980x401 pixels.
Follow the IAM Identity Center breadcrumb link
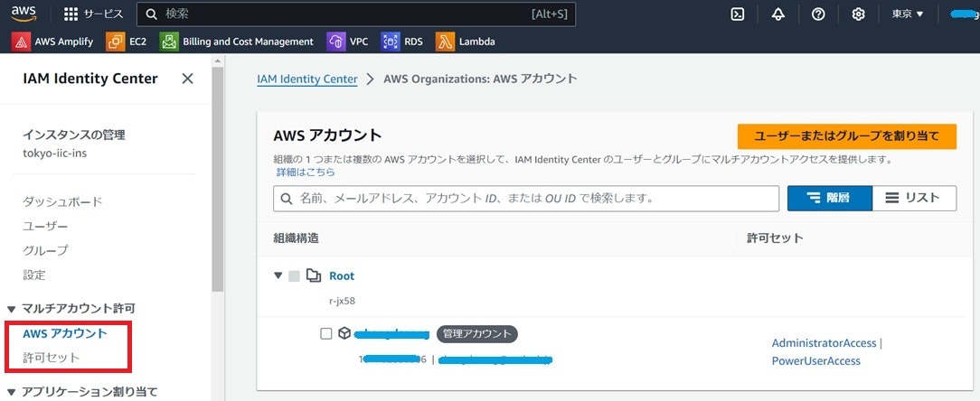point(306,79)
